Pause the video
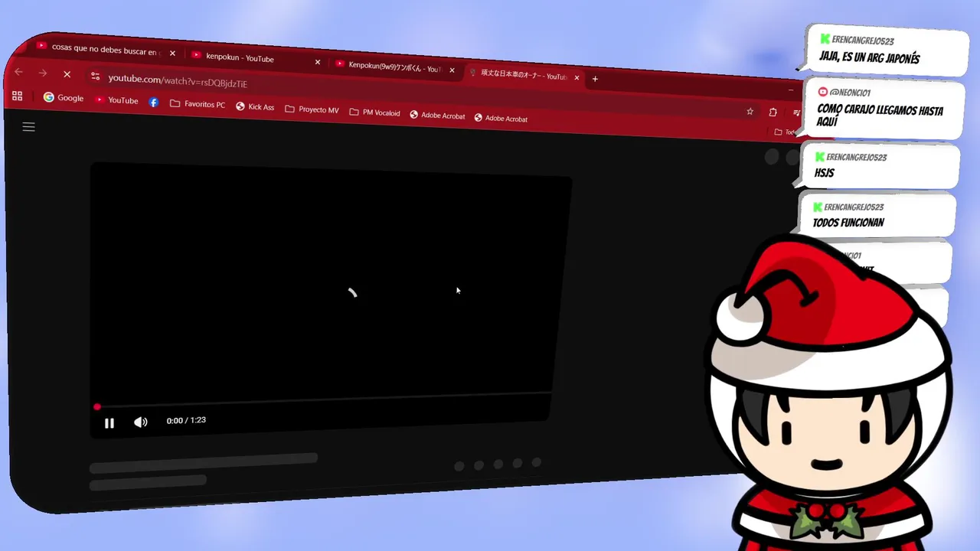 109,423
